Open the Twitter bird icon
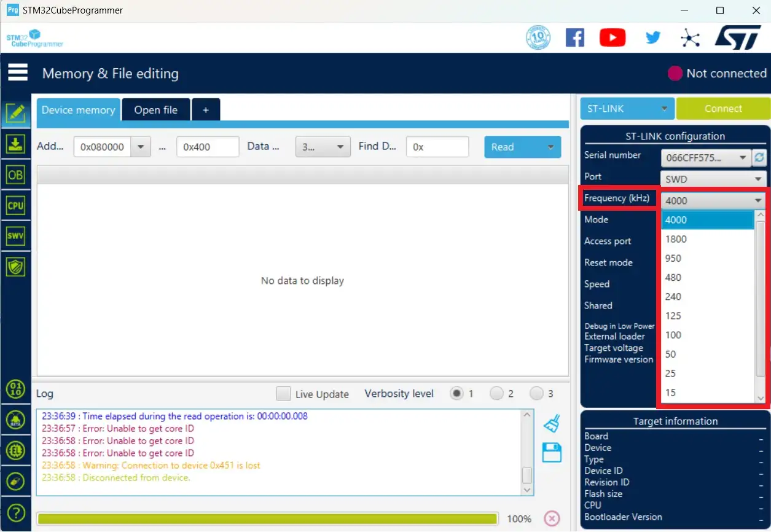 (653, 38)
